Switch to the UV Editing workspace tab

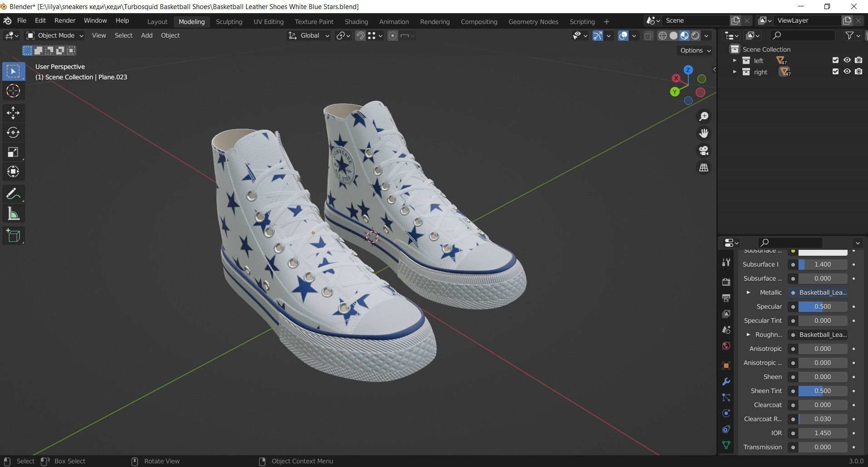(268, 21)
